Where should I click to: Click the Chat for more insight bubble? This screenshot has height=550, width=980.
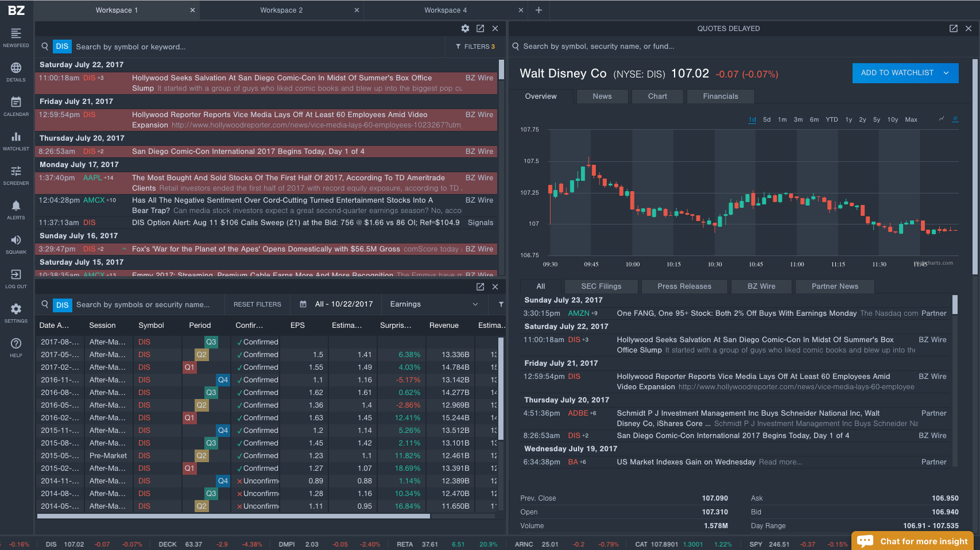(x=912, y=541)
